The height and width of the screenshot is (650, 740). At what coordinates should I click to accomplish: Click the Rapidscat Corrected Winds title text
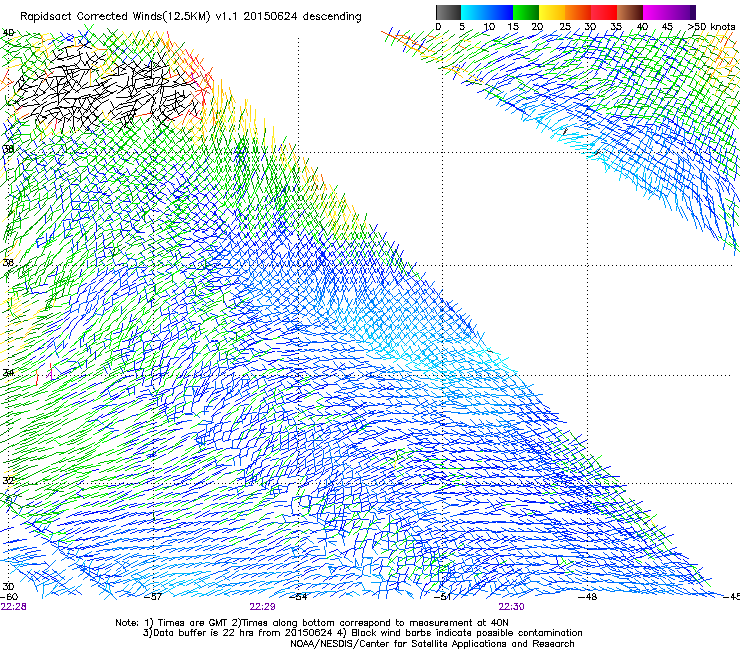click(191, 17)
